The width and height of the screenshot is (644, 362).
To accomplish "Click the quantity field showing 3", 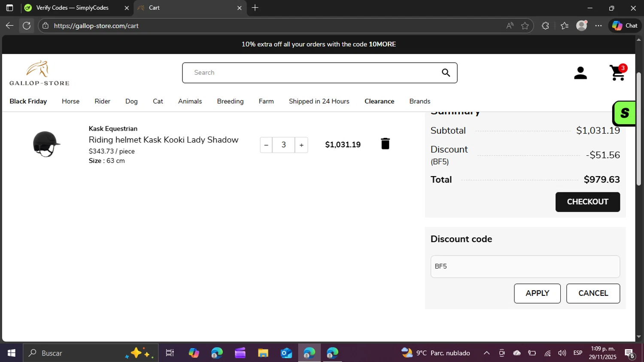I will point(284,145).
